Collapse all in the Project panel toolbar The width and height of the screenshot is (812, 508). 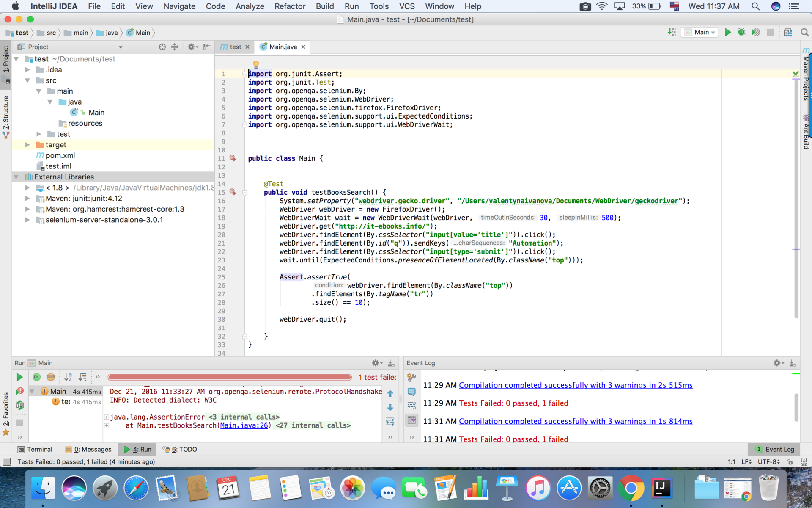coord(174,47)
